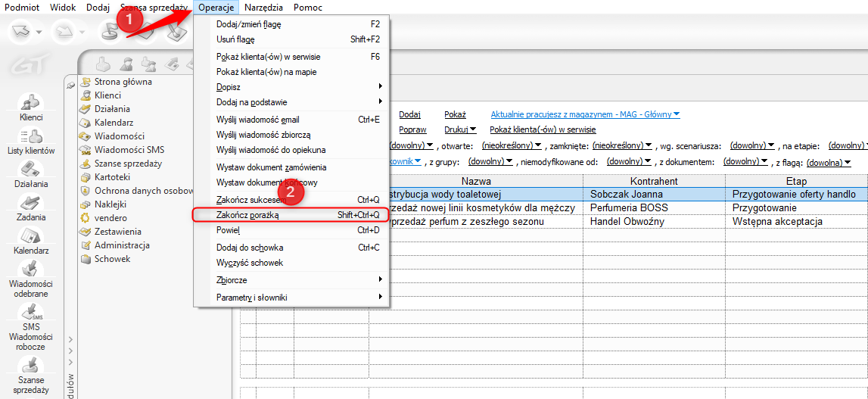The height and width of the screenshot is (399, 868).
Task: Click the Strona główna tree icon
Action: point(86,82)
